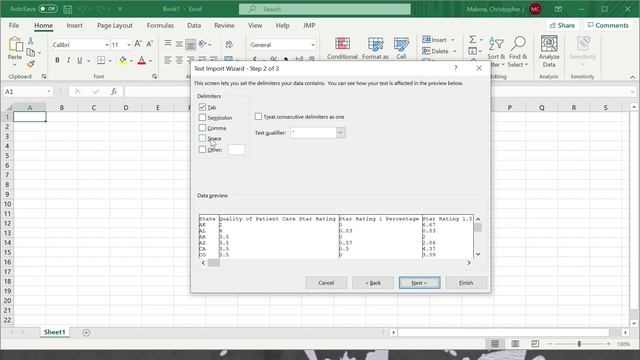
Task: Open the Formulas ribbon tab
Action: coord(160,25)
